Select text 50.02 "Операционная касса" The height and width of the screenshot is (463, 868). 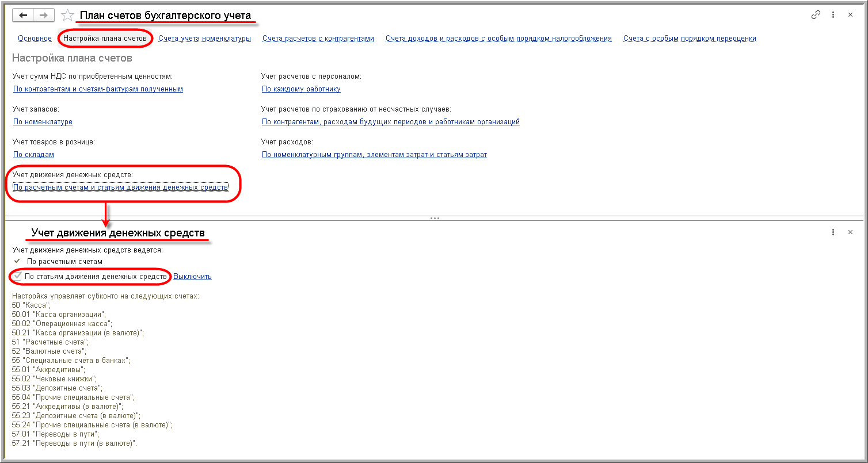(61, 324)
